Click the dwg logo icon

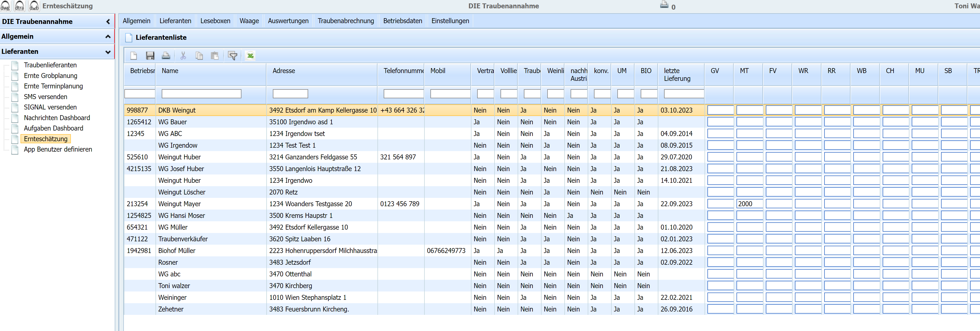5,6
